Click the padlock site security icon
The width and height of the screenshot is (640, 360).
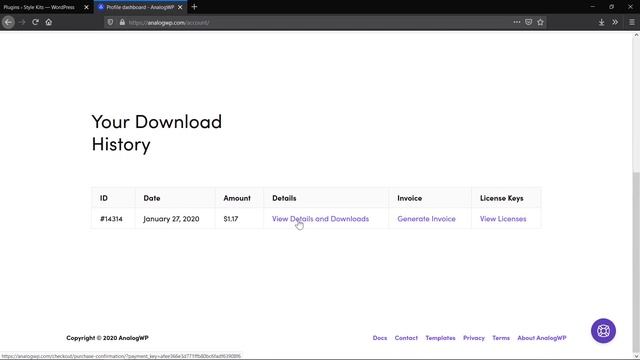click(122, 22)
